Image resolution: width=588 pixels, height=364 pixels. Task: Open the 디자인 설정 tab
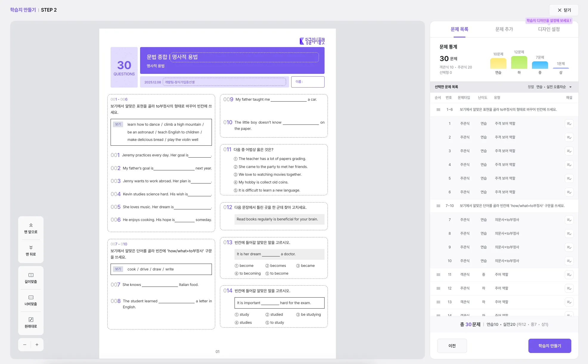click(549, 29)
